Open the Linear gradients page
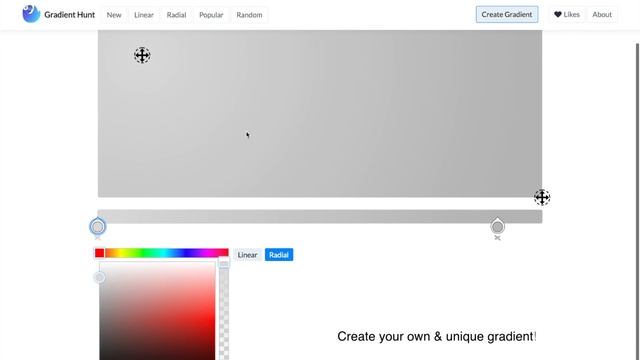The width and height of the screenshot is (640, 360). (x=144, y=15)
